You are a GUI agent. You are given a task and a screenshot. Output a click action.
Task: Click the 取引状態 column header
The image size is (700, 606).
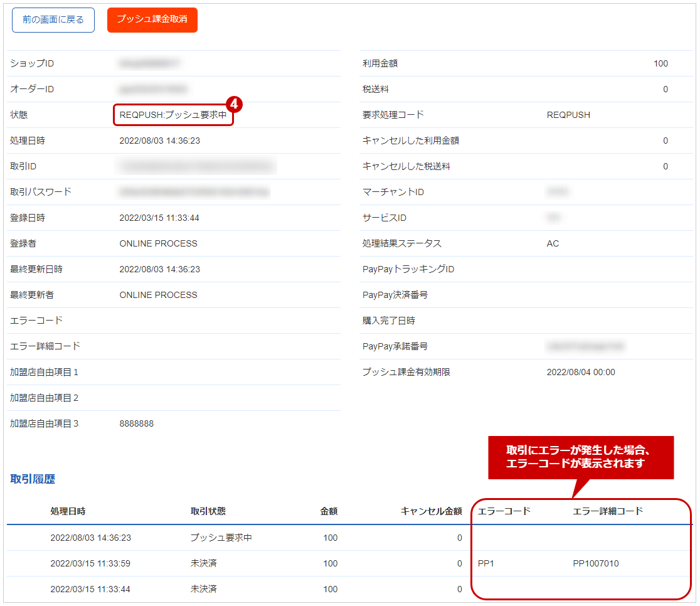point(208,511)
